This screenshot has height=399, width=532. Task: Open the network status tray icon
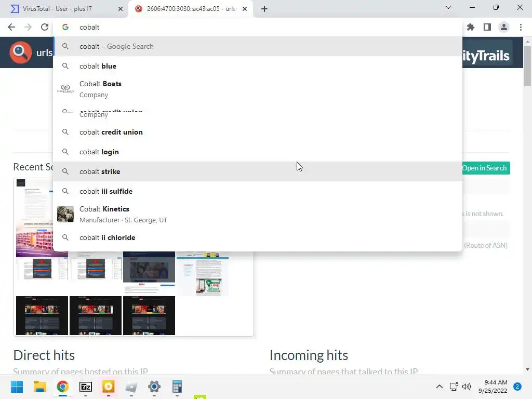tap(454, 387)
